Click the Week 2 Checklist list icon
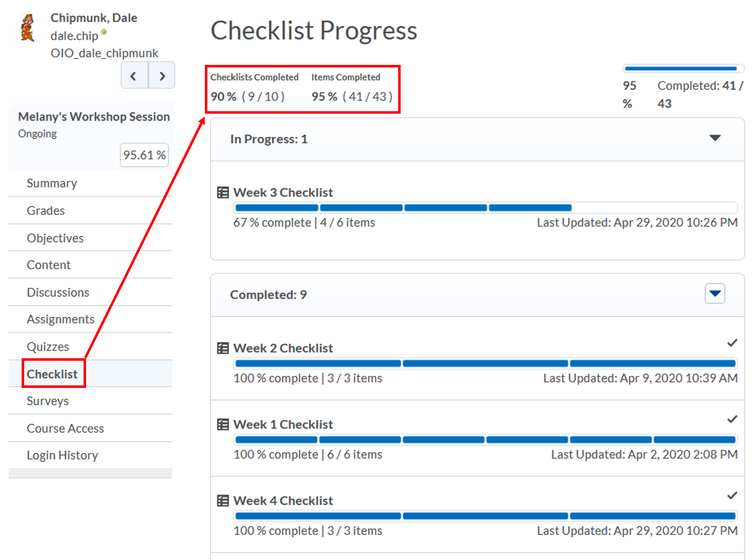This screenshot has height=560, width=756. pos(221,347)
